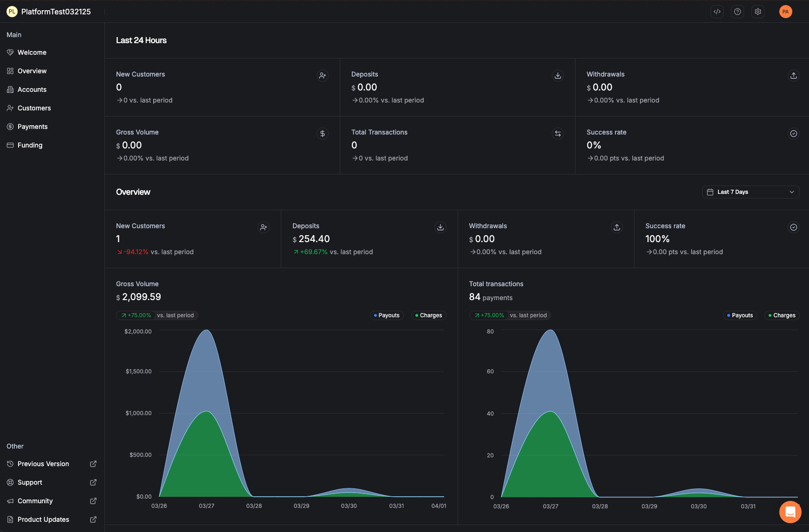This screenshot has height=532, width=809.
Task: Toggle the Charges legend on Gross Volume chart
Action: point(428,315)
